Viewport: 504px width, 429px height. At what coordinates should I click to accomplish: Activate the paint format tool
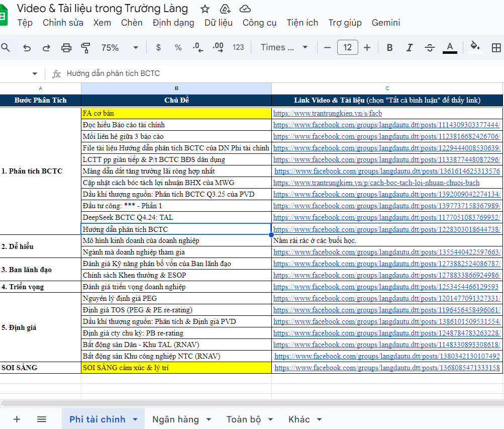pyautogui.click(x=85, y=48)
